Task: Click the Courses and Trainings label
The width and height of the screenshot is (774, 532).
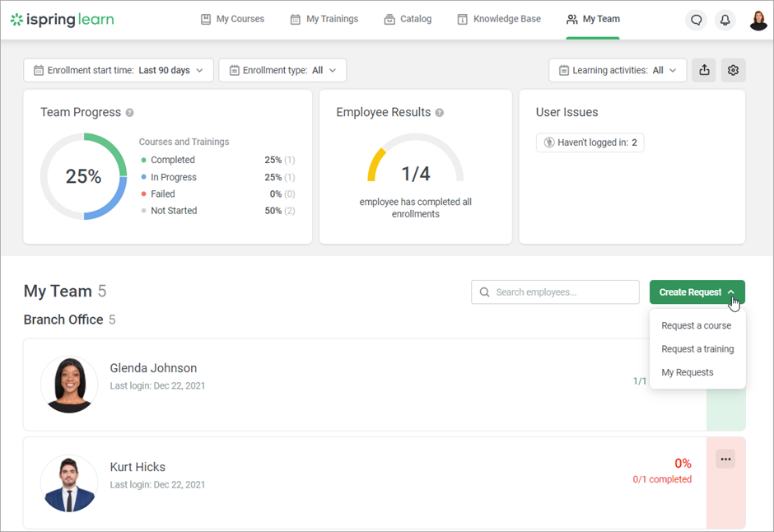Action: [x=184, y=142]
